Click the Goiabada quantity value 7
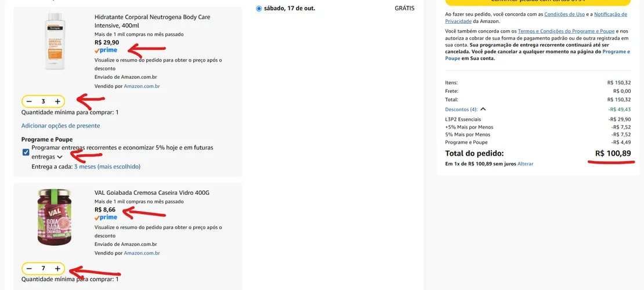644x290 pixels. 43,268
